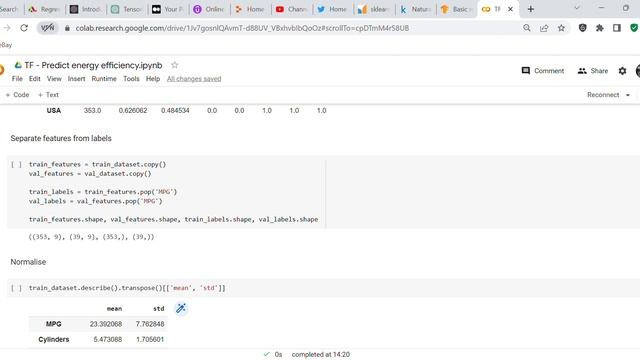This screenshot has width=640, height=360.
Task: Open Colab settings gear
Action: click(x=622, y=71)
